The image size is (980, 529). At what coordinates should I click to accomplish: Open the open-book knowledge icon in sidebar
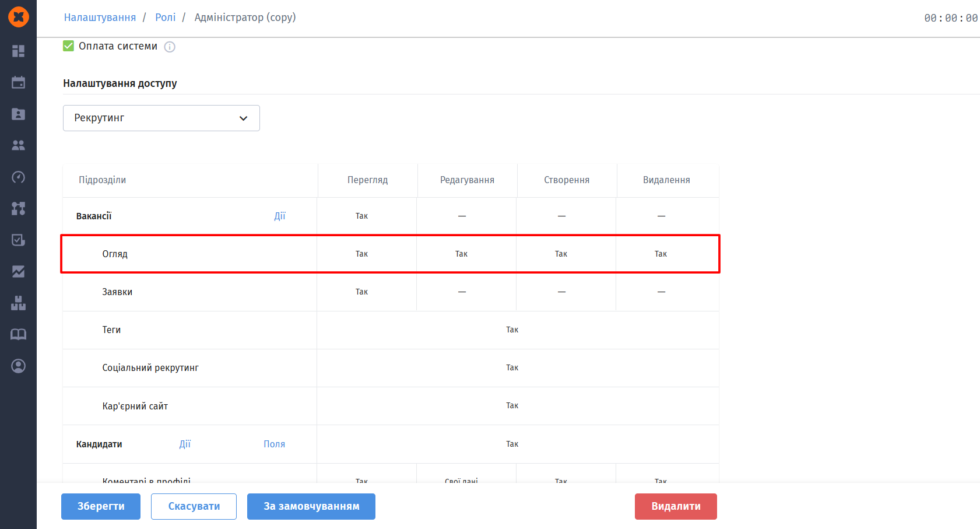pyautogui.click(x=19, y=334)
